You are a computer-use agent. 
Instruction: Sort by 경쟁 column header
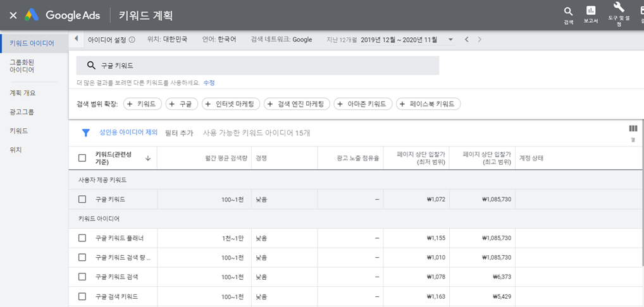coord(261,158)
